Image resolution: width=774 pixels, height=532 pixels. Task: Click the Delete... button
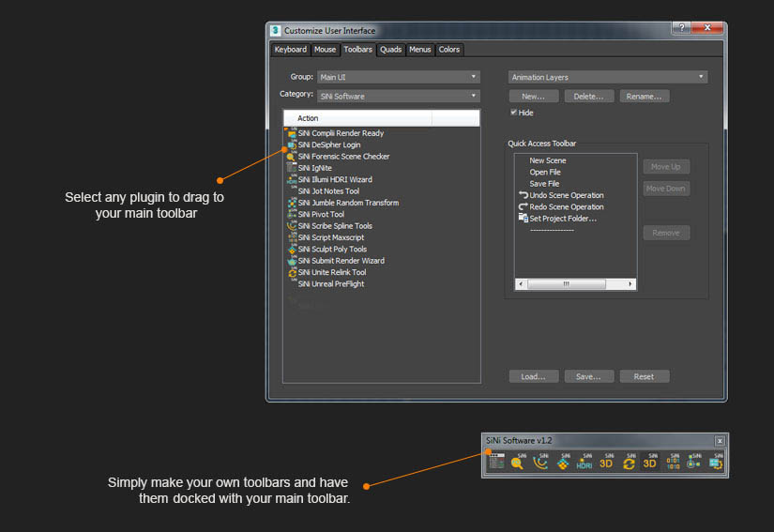589,97
